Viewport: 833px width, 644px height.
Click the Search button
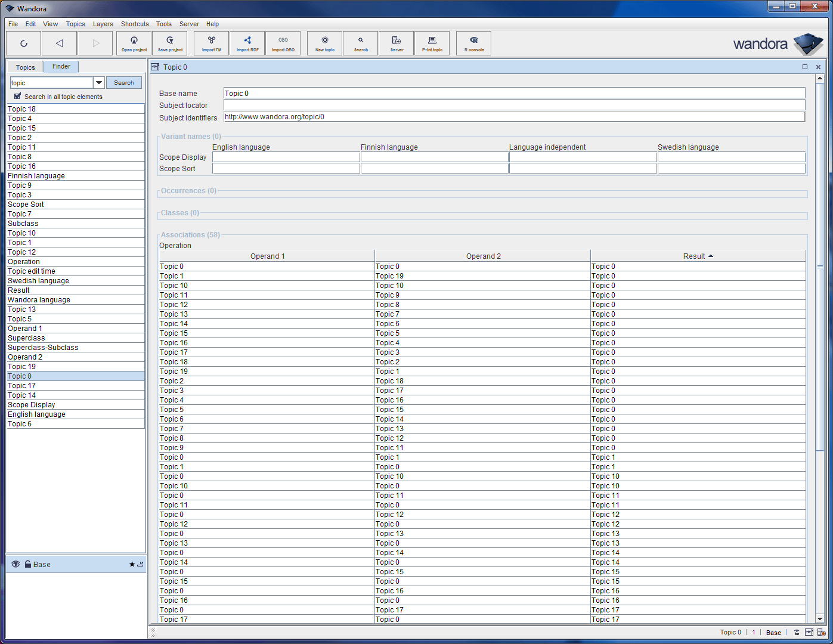[123, 82]
